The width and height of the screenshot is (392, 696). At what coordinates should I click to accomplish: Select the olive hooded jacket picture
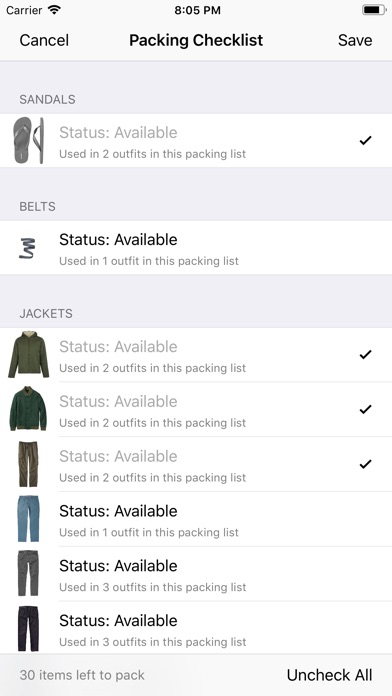pyautogui.click(x=28, y=354)
